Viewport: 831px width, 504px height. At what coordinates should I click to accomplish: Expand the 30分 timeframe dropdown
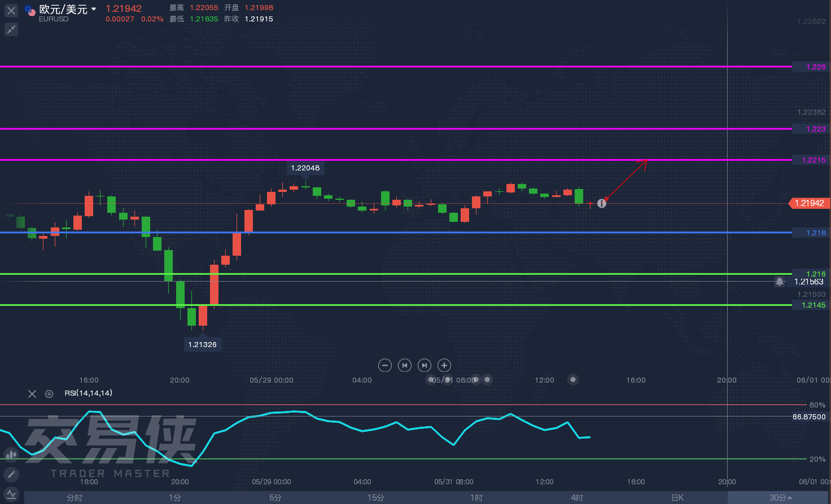781,498
